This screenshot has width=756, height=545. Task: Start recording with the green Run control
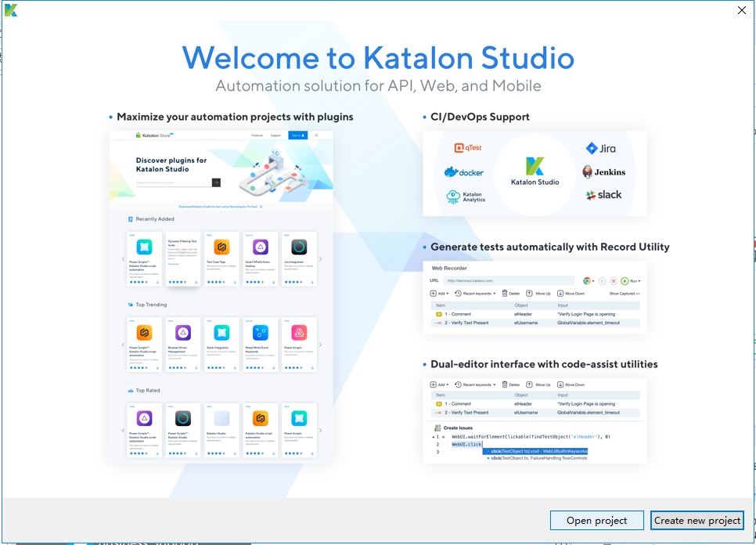tap(625, 281)
